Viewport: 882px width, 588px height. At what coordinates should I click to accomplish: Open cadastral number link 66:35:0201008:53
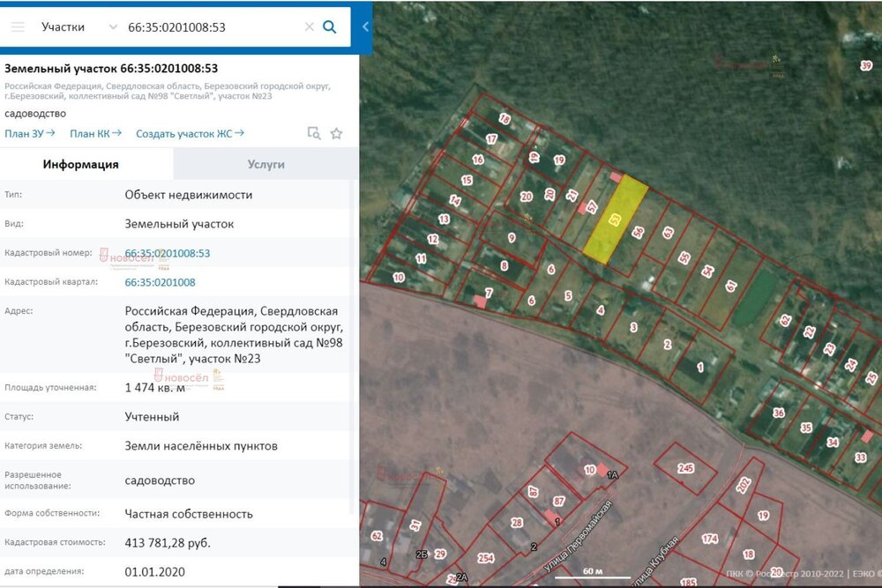coord(168,254)
